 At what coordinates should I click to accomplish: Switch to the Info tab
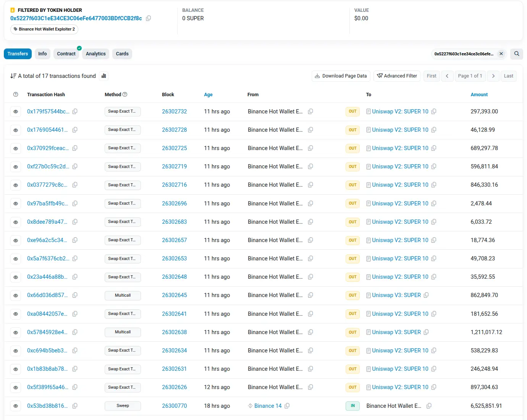(42, 54)
